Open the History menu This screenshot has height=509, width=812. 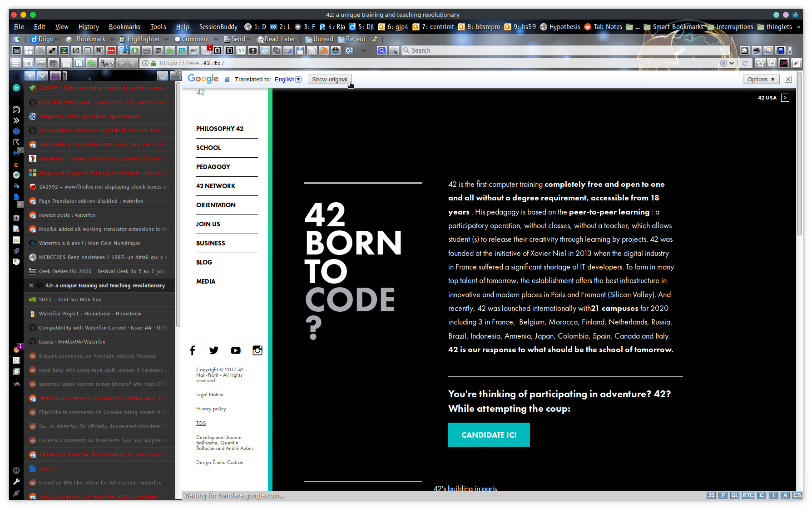pyautogui.click(x=89, y=27)
